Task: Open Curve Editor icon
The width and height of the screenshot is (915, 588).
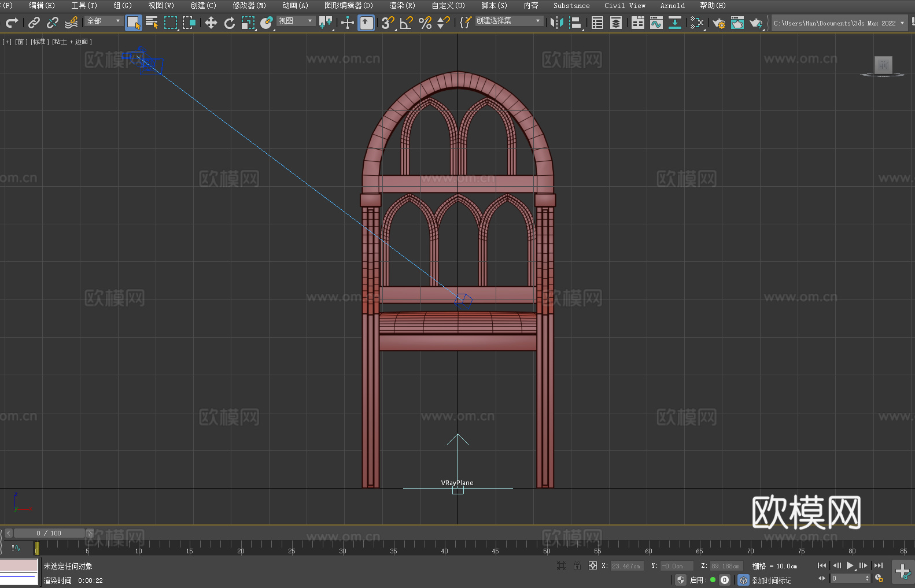Action: [656, 23]
